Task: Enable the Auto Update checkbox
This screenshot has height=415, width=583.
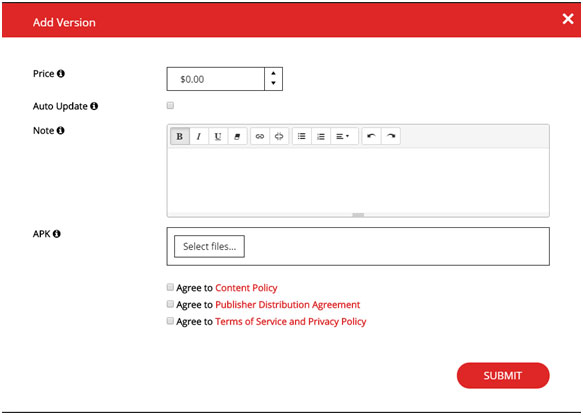Action: click(170, 106)
